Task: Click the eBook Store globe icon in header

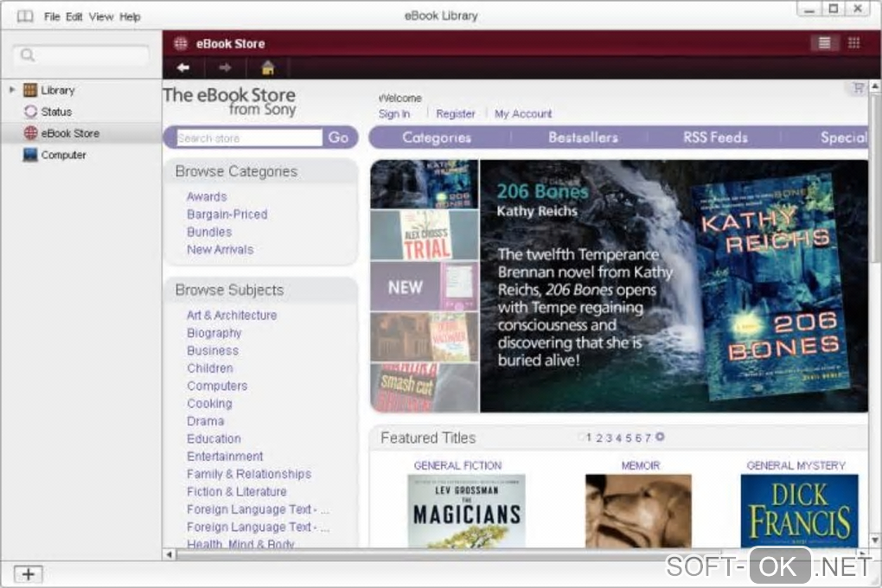Action: pyautogui.click(x=181, y=43)
